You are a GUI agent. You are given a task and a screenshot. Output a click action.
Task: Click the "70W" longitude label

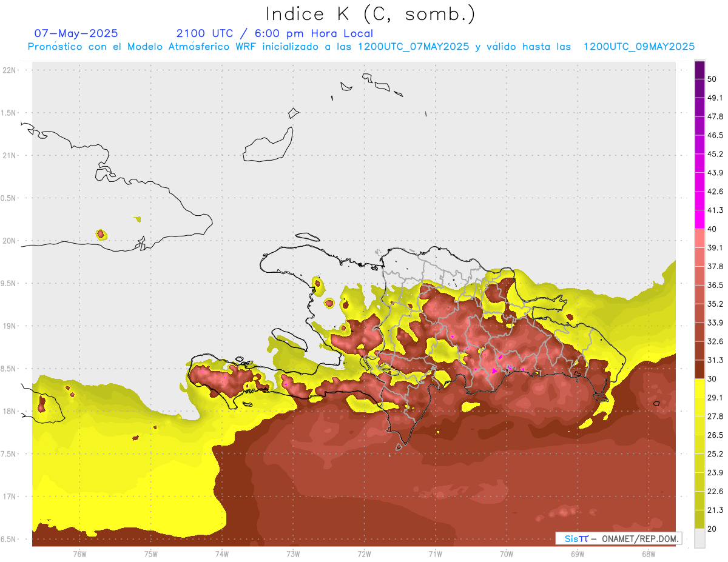coord(507,554)
